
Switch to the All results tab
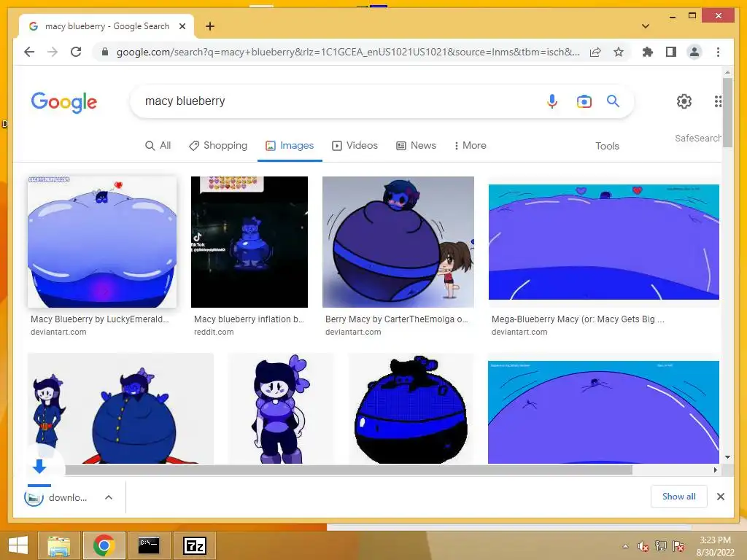[x=158, y=146]
